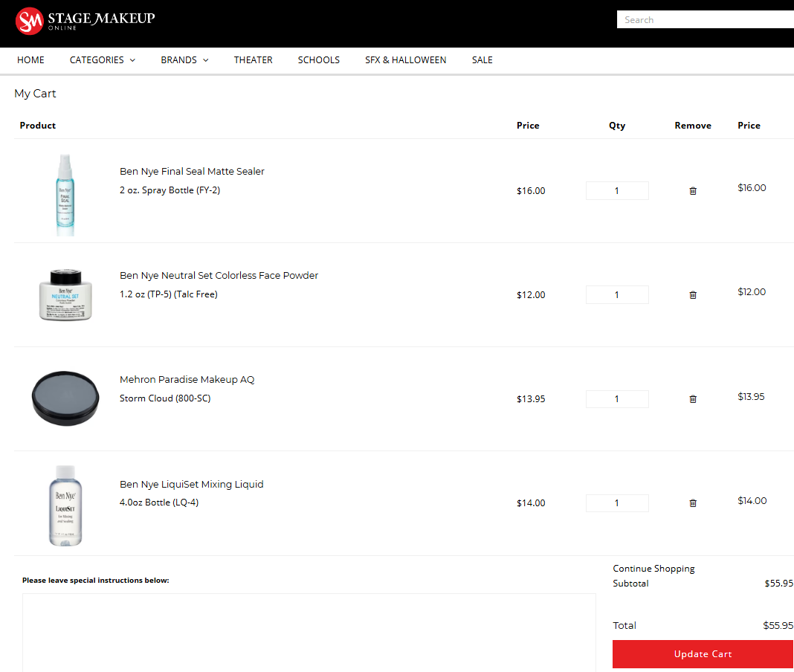This screenshot has height=672, width=794.
Task: Delete Neutral Set Colorless Face Powder item
Action: coord(693,294)
